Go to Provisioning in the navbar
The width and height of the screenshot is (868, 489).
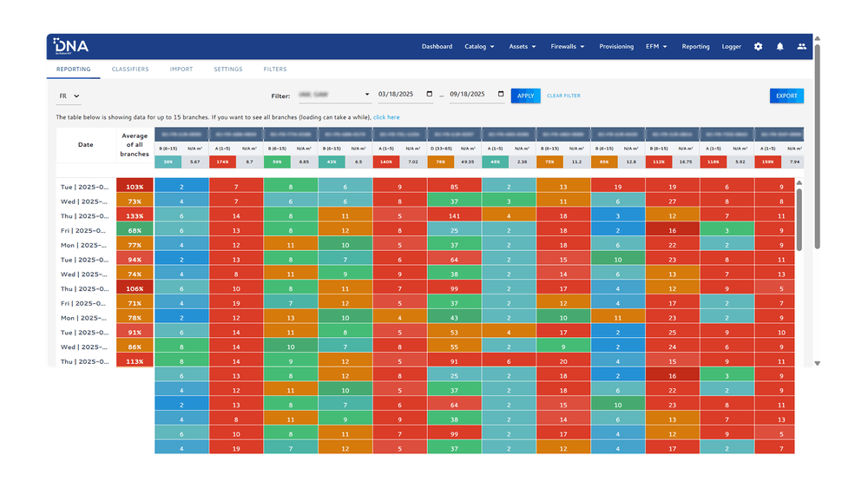(616, 47)
